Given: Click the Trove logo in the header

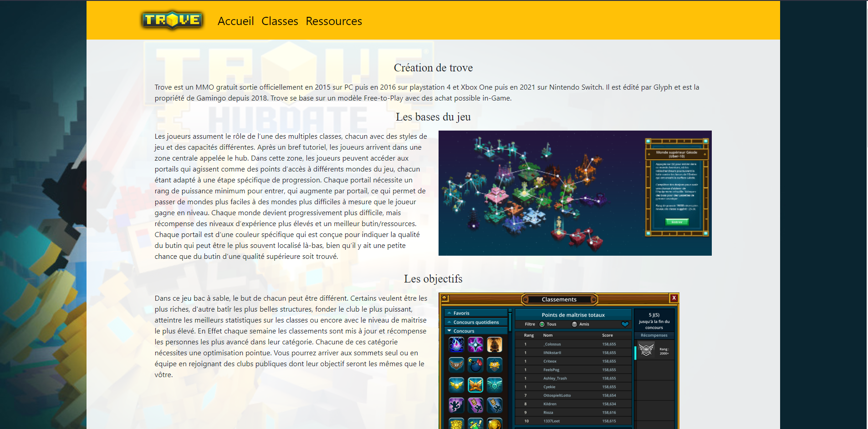Looking at the screenshot, I should [x=172, y=20].
